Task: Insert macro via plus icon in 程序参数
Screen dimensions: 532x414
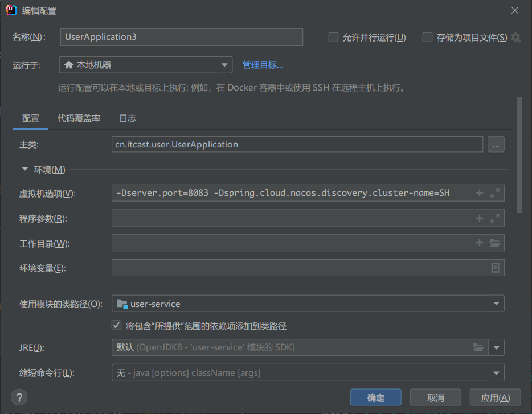Action: (480, 218)
